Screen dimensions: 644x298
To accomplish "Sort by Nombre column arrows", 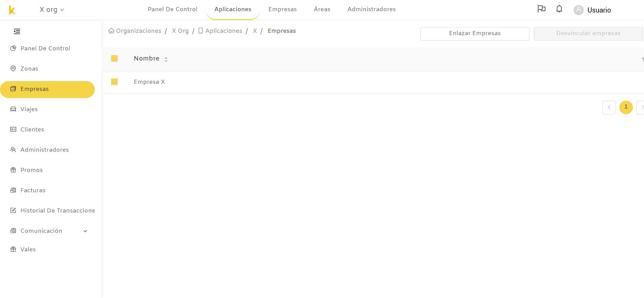I will [x=166, y=59].
